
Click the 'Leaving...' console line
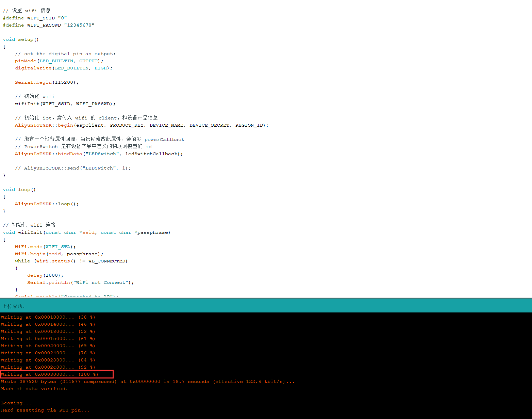(16, 403)
